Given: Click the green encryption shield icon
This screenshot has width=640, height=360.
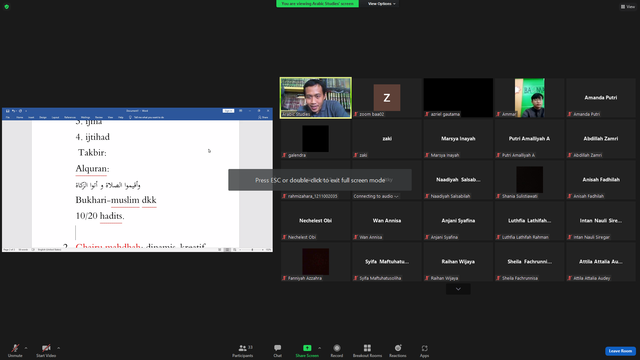Looking at the screenshot, I should 7,7.
